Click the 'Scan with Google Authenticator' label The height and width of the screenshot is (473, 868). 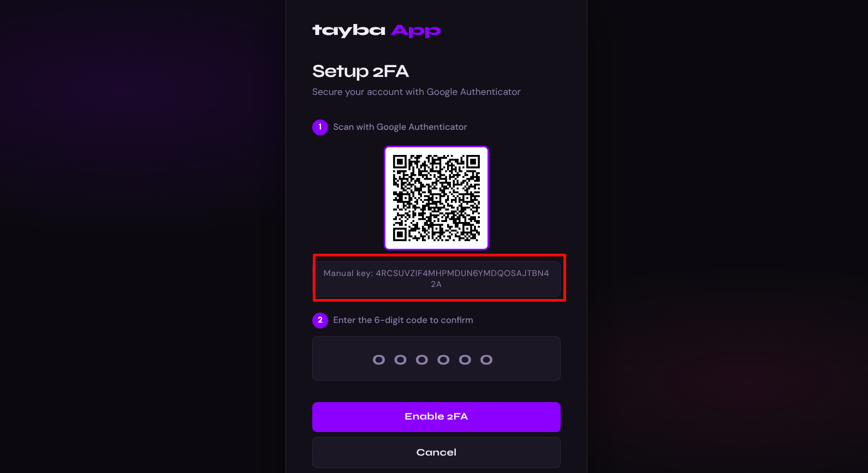400,127
